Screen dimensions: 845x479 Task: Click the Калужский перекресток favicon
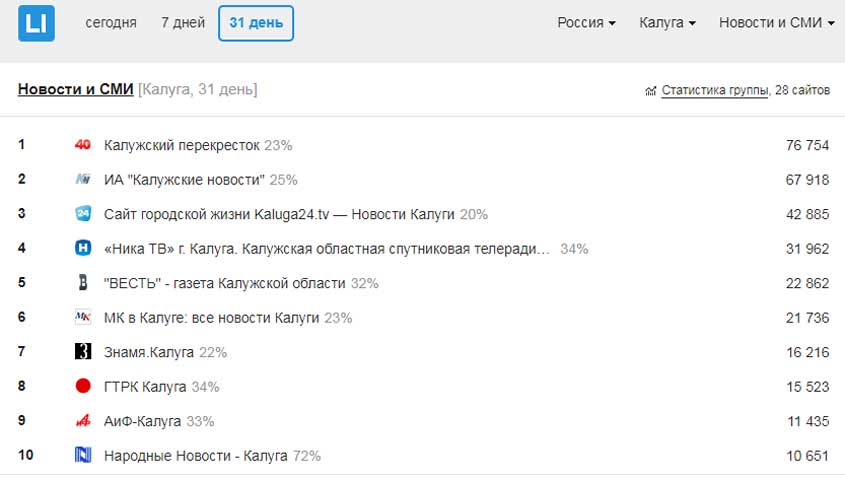83,145
